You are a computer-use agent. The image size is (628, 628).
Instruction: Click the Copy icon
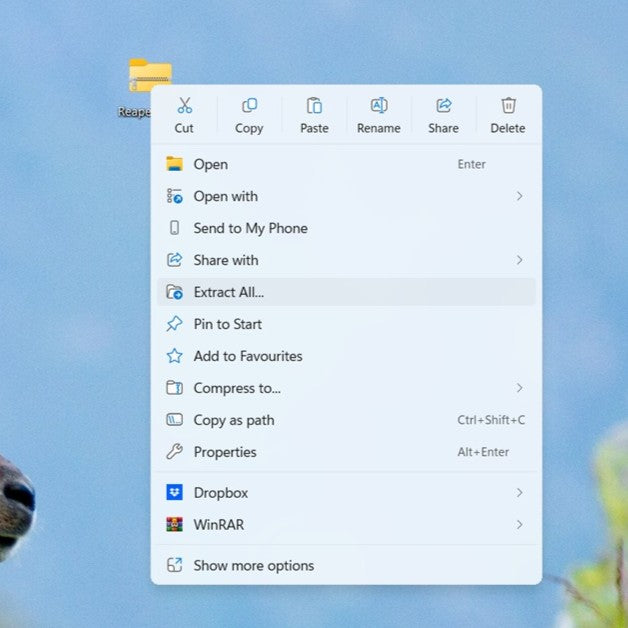[x=250, y=105]
